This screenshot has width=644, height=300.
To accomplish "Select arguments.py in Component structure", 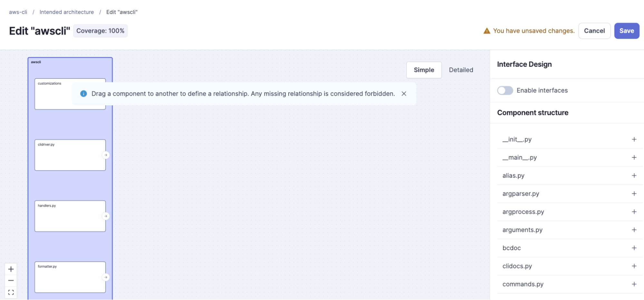I will [523, 230].
